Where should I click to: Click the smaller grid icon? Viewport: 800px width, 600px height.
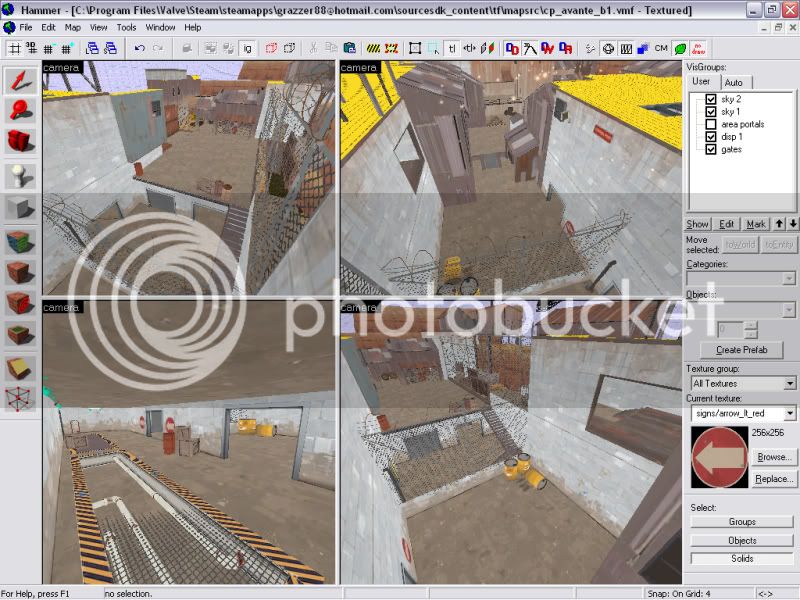48,48
